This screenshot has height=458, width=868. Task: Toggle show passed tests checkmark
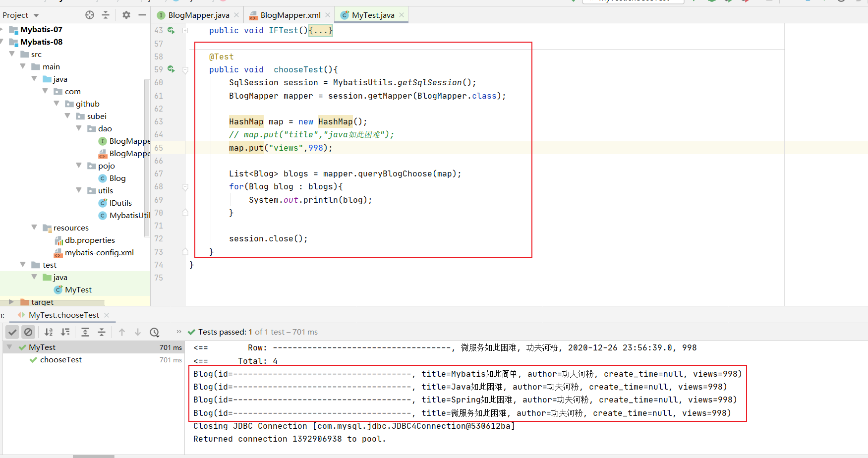click(x=13, y=332)
